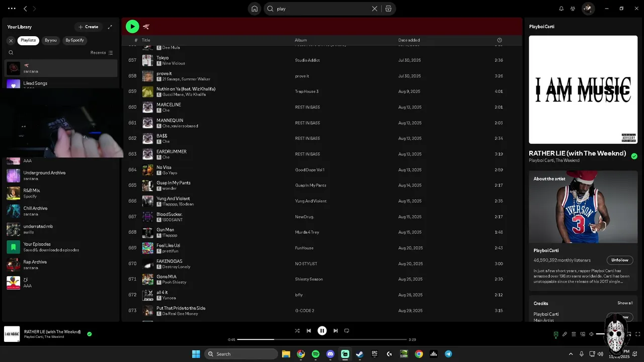Show hidden icons in the system tray

coord(571,354)
